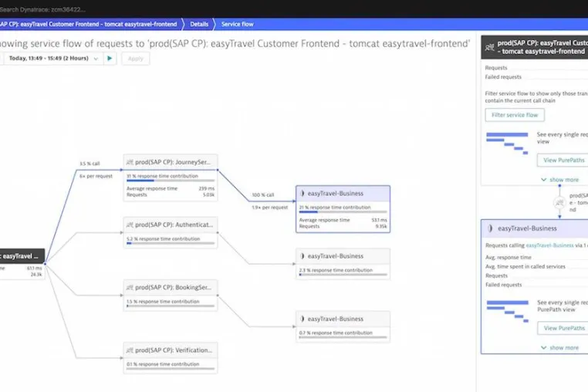Click the service icon in sidebar header
Image resolution: width=588 pixels, height=392 pixels.
point(489,47)
